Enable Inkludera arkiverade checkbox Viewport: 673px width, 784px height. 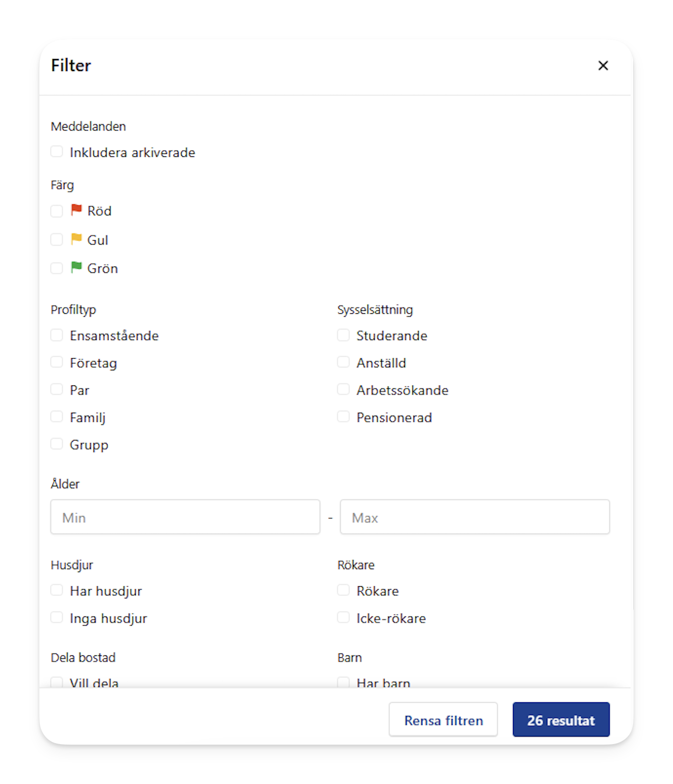click(57, 152)
